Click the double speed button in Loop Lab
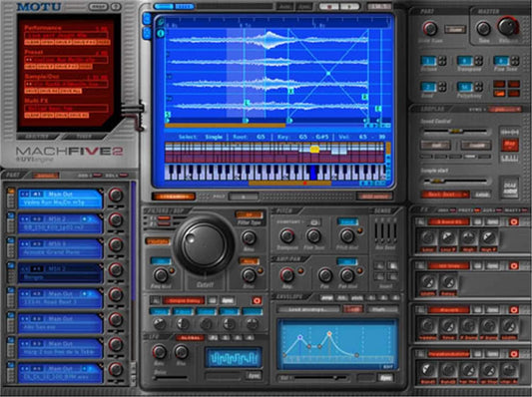The width and height of the screenshot is (532, 397). pyautogui.click(x=476, y=146)
